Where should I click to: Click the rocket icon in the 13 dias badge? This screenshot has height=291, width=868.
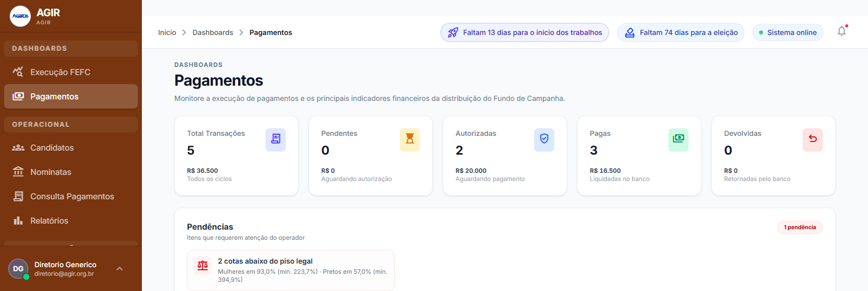pyautogui.click(x=453, y=32)
